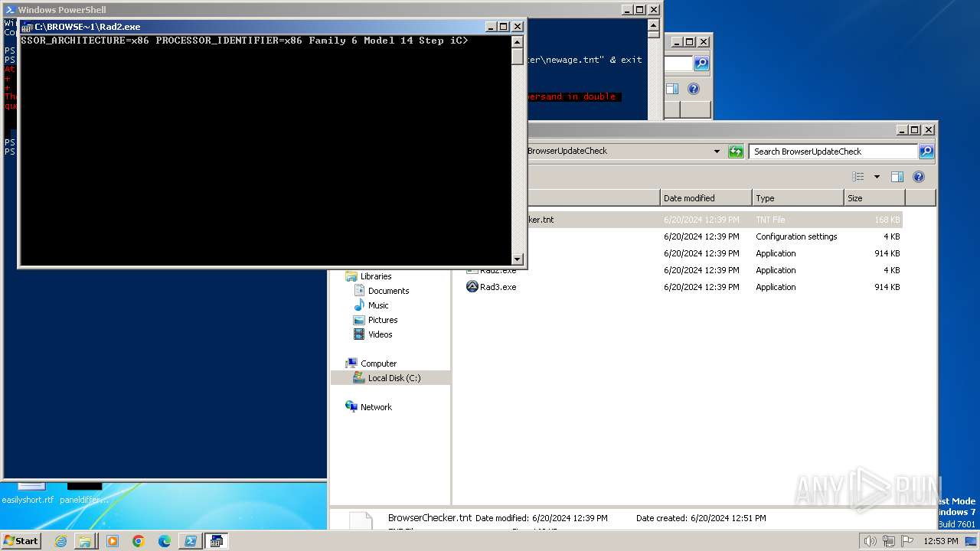Screen dimensions: 980x551
Task: Click Date created value in details pane
Action: 728,518
